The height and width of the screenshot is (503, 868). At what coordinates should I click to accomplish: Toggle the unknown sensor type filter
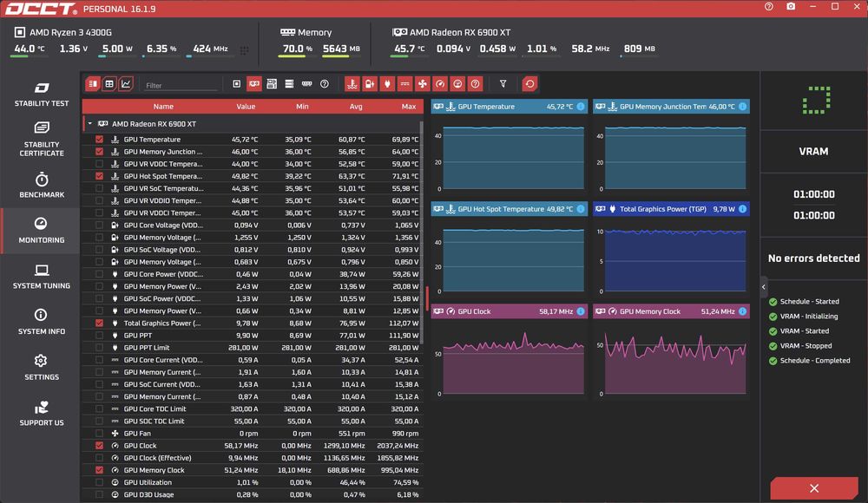(475, 84)
